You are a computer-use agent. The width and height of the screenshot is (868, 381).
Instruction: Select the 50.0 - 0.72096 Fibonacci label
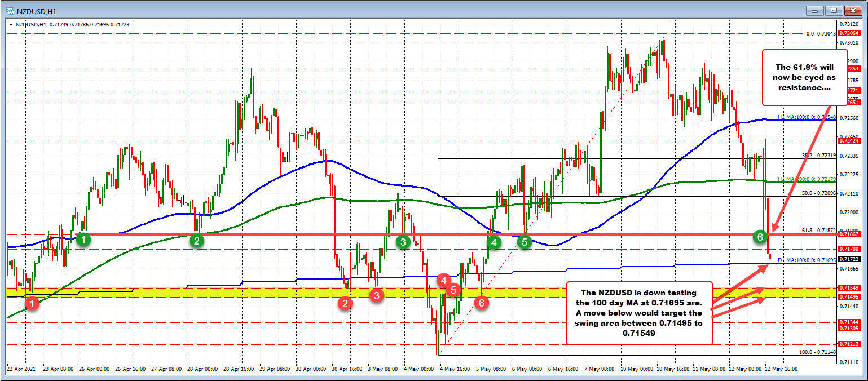818,193
